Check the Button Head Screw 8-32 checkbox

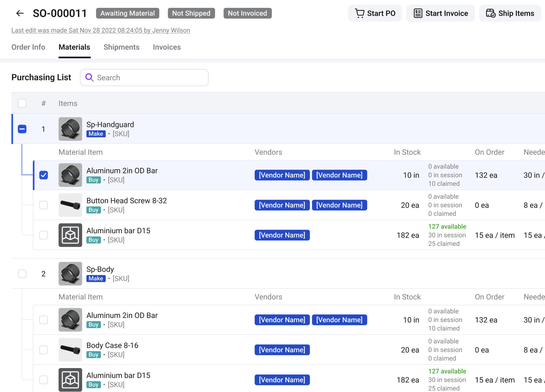point(43,205)
